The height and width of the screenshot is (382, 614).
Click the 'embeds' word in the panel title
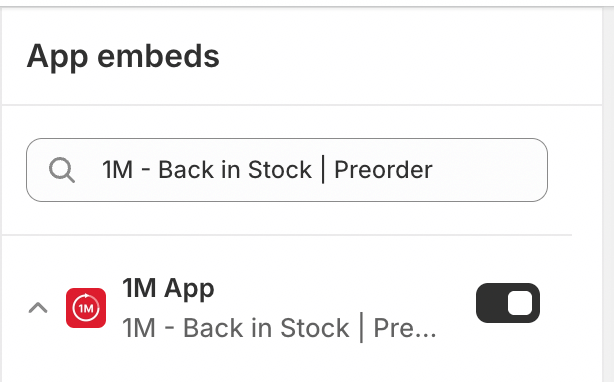tap(158, 56)
